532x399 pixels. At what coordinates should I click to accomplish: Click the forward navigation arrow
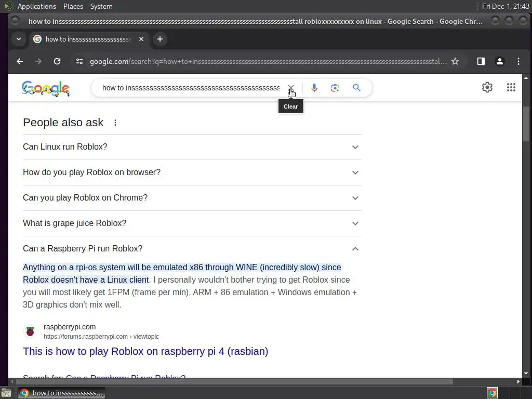pos(38,61)
